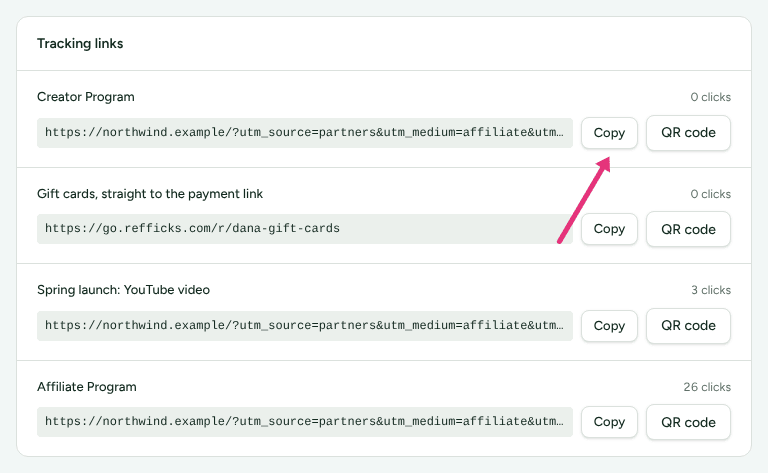Copy the Spring launch YouTube video link
The width and height of the screenshot is (768, 473).
(x=609, y=326)
